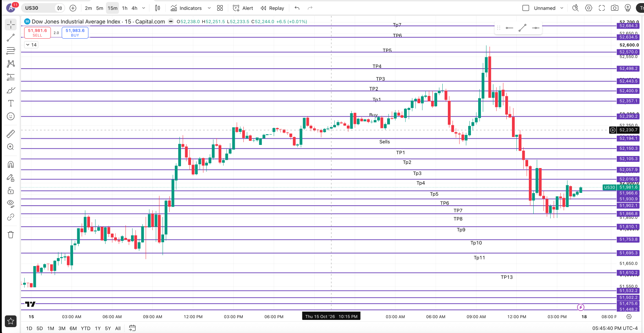Image resolution: width=644 pixels, height=333 pixels.
Task: Select the 6M date range
Action: pos(73,328)
